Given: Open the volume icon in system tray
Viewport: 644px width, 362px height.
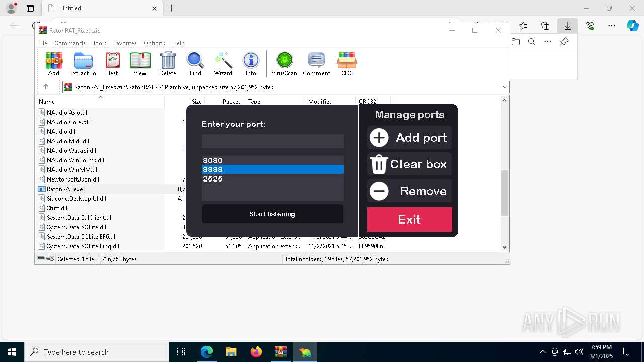Looking at the screenshot, I should point(579,352).
